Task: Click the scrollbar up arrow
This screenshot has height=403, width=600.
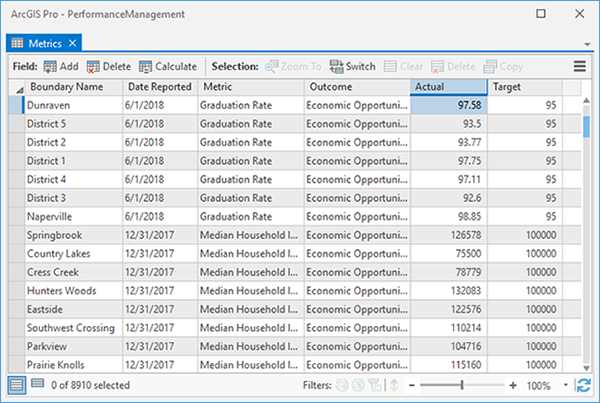Action: click(586, 101)
